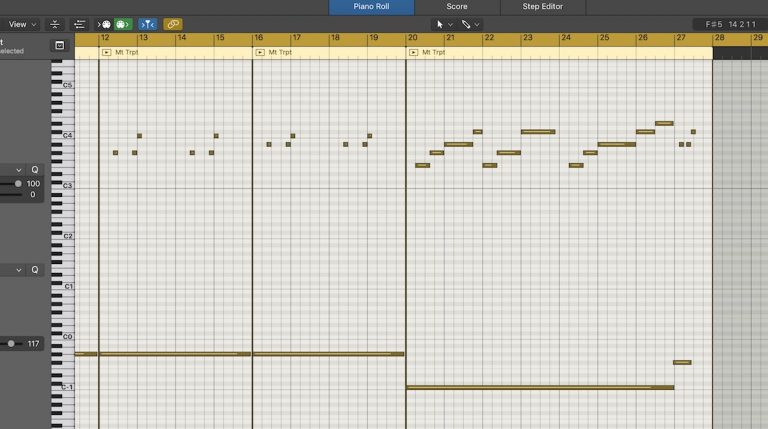
Task: Click the Collapse Mode icon
Action: point(55,24)
